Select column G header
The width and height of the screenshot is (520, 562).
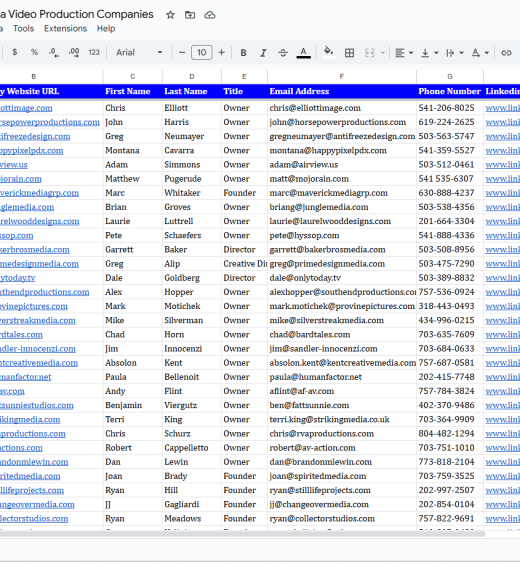click(450, 76)
